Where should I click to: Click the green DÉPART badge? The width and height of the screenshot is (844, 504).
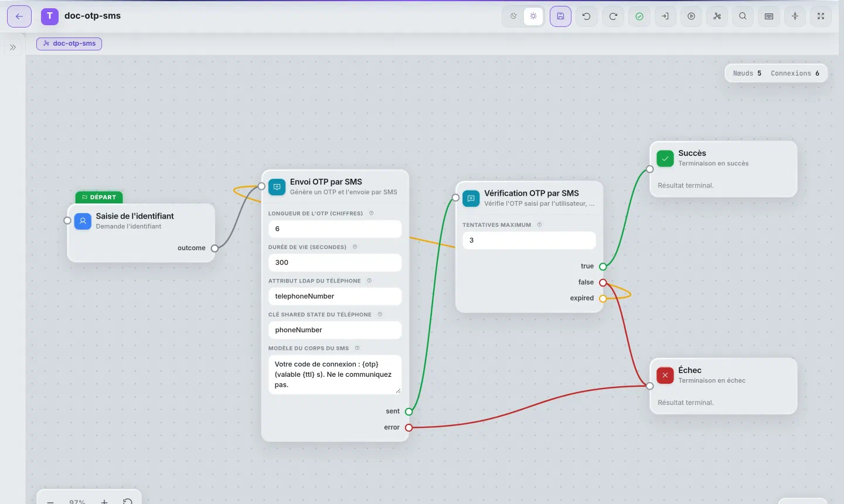pos(99,197)
